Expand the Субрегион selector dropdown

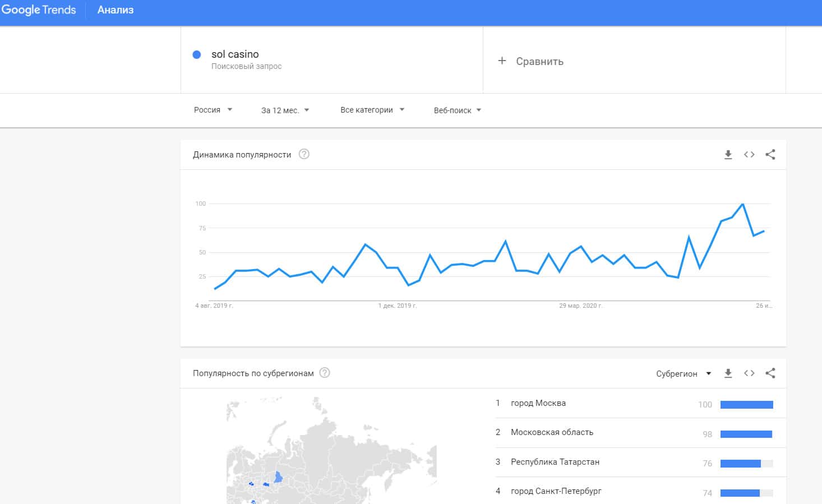pos(684,373)
